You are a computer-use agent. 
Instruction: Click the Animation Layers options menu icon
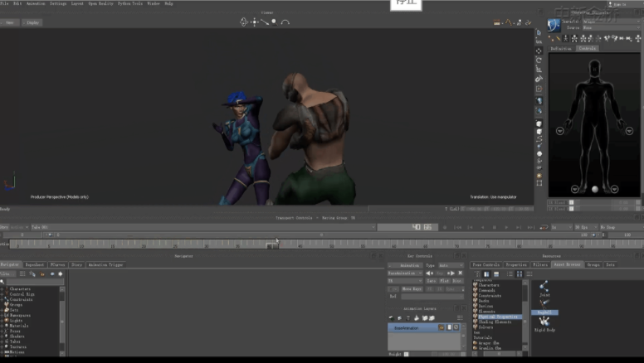(460, 318)
